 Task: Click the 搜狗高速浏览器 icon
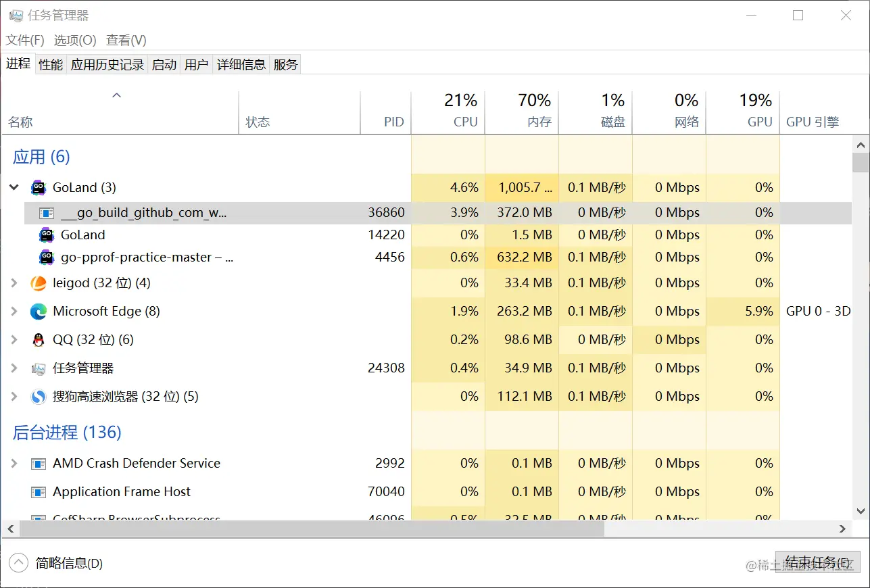[39, 397]
